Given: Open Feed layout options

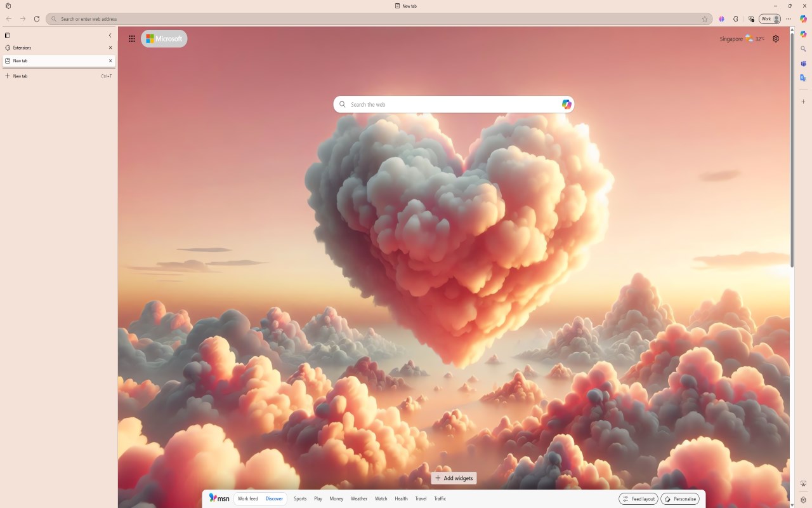Looking at the screenshot, I should (x=638, y=499).
